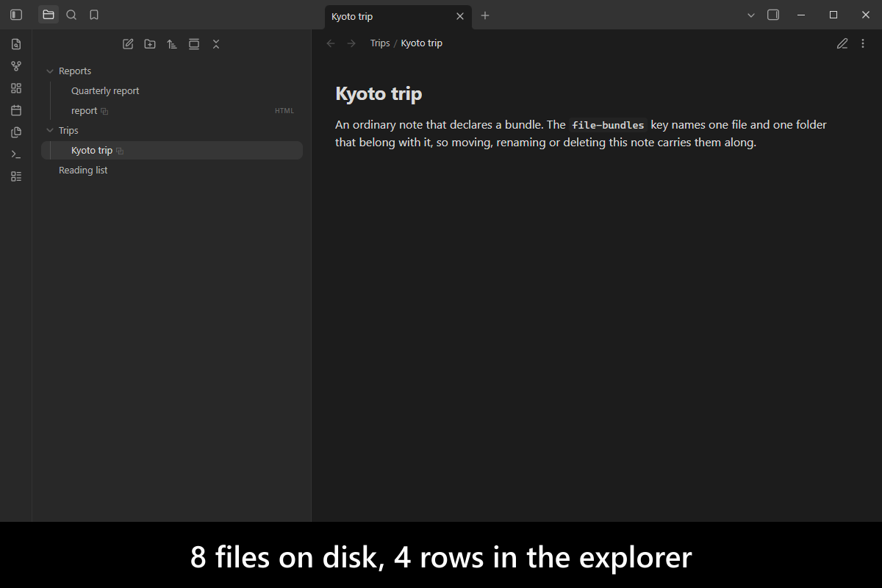Navigate back in note history
Image resolution: width=882 pixels, height=588 pixels.
[x=331, y=43]
